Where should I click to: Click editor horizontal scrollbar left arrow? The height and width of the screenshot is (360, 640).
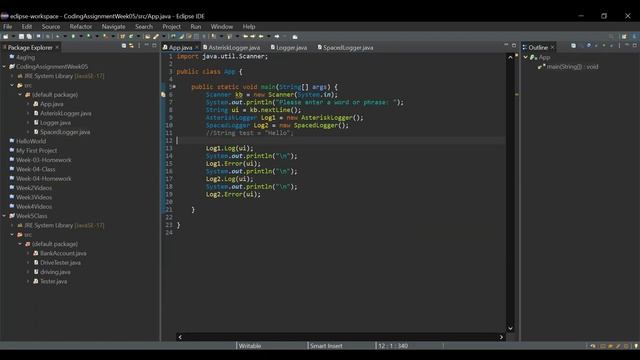click(180, 337)
